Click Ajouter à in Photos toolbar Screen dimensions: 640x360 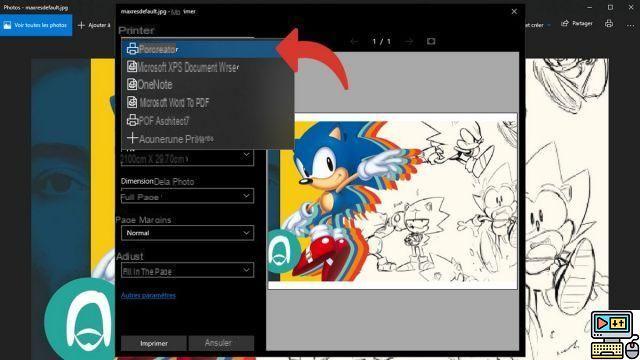94,25
